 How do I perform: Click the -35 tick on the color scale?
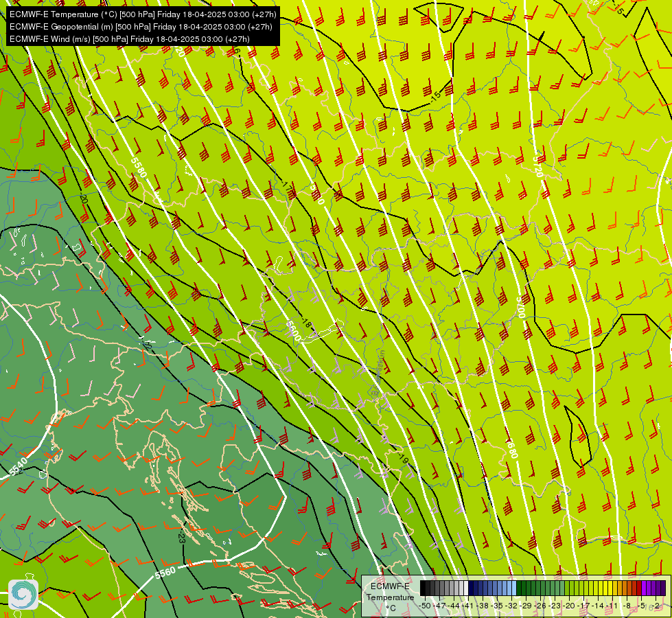pyautogui.click(x=497, y=606)
